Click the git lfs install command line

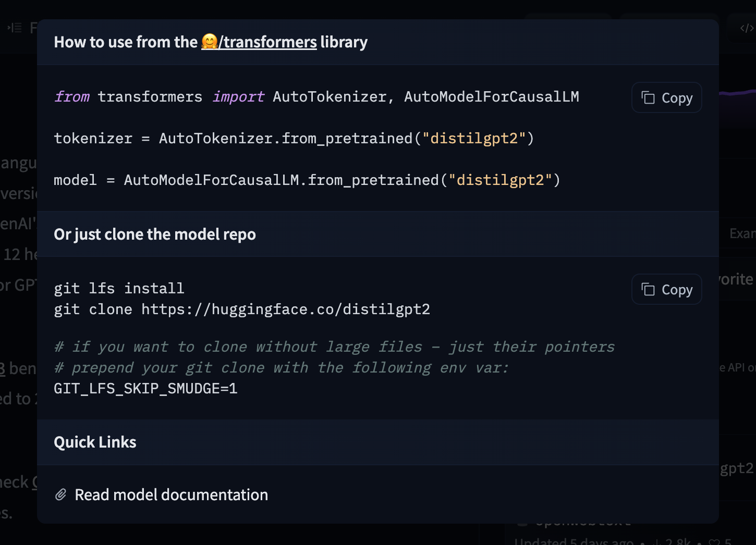pos(119,289)
